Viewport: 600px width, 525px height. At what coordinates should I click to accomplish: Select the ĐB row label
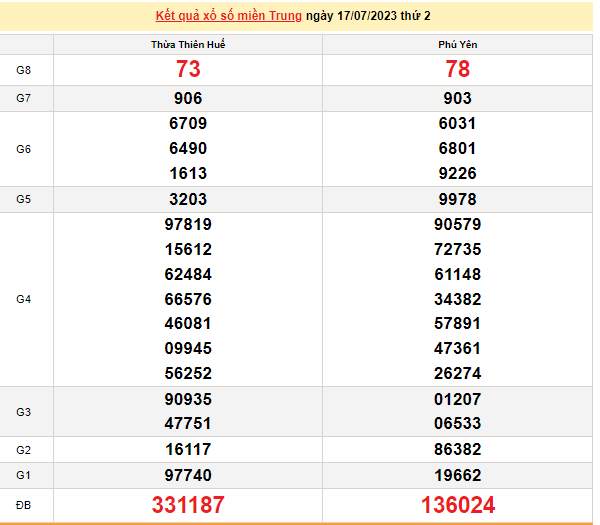(x=24, y=505)
